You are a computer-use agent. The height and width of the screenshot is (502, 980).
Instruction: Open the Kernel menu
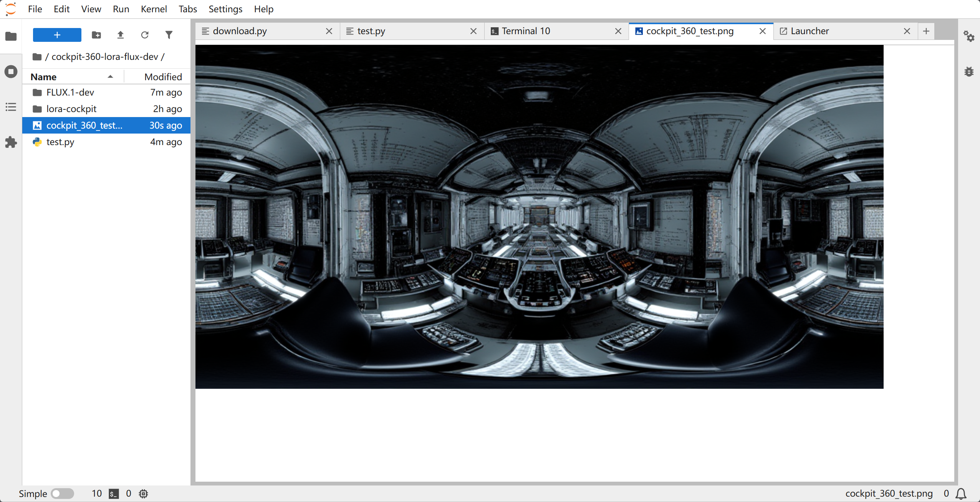(154, 9)
